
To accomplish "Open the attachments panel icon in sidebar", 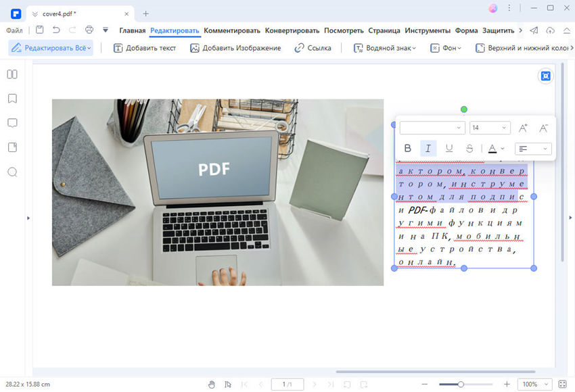I will pos(12,147).
